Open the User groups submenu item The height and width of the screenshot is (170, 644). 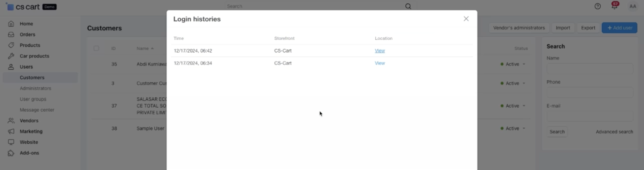click(x=33, y=99)
